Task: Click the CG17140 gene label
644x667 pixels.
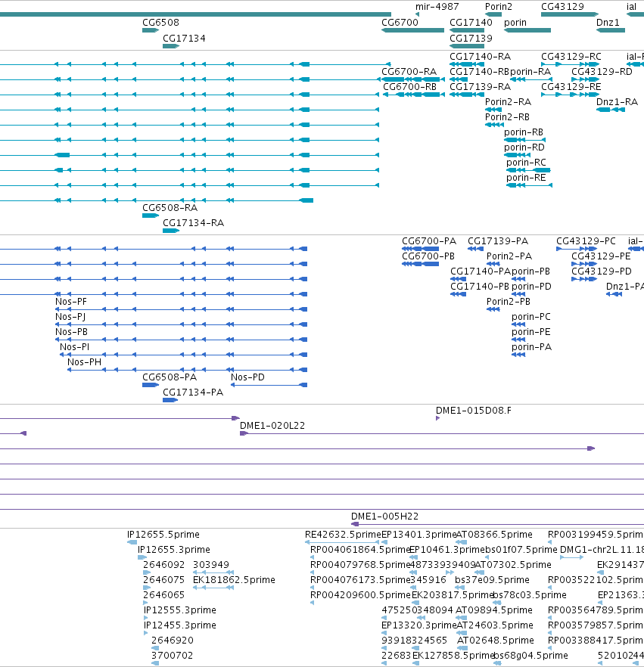Action: pos(471,23)
